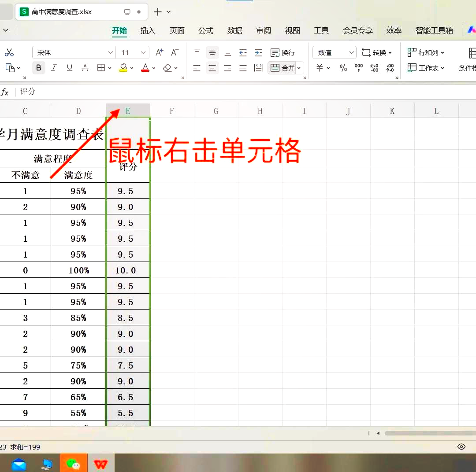476x472 pixels.
Task: Click the 换行 wrap text button
Action: point(283,52)
